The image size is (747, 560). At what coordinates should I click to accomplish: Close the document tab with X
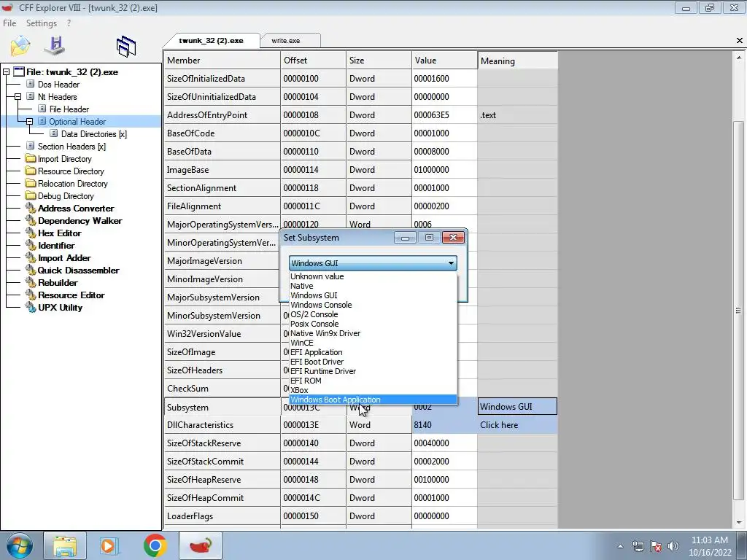(740, 41)
